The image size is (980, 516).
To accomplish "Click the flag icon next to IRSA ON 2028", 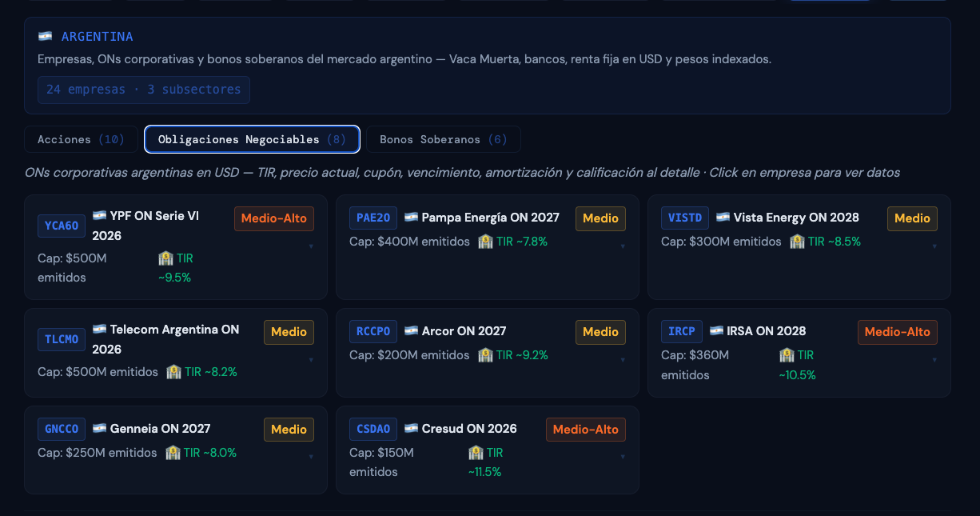I will click(717, 331).
